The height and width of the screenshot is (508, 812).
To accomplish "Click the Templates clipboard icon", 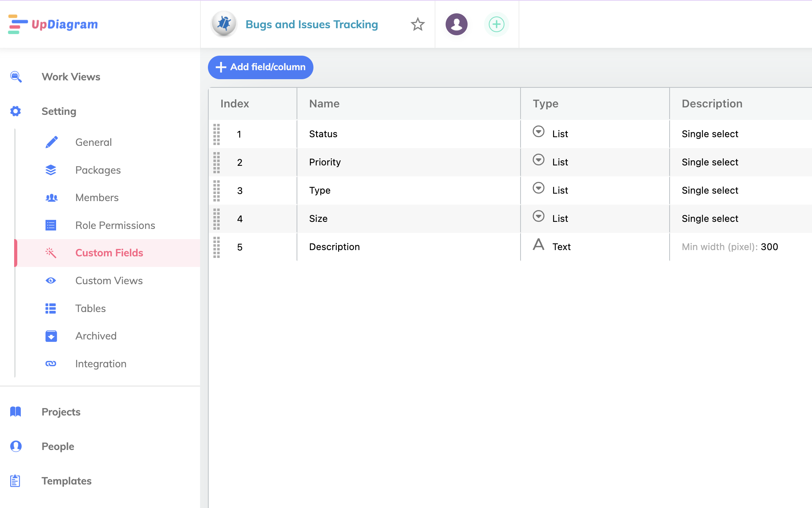I will click(x=15, y=481).
